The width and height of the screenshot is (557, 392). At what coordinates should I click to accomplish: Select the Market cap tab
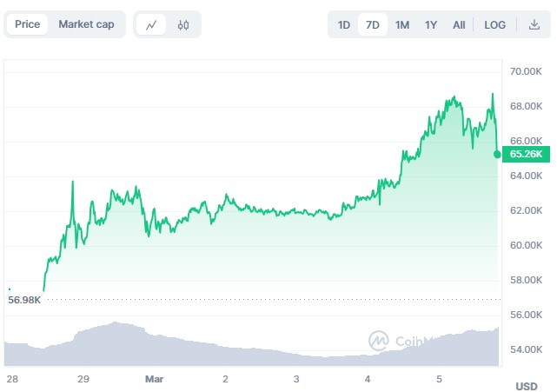pos(86,24)
